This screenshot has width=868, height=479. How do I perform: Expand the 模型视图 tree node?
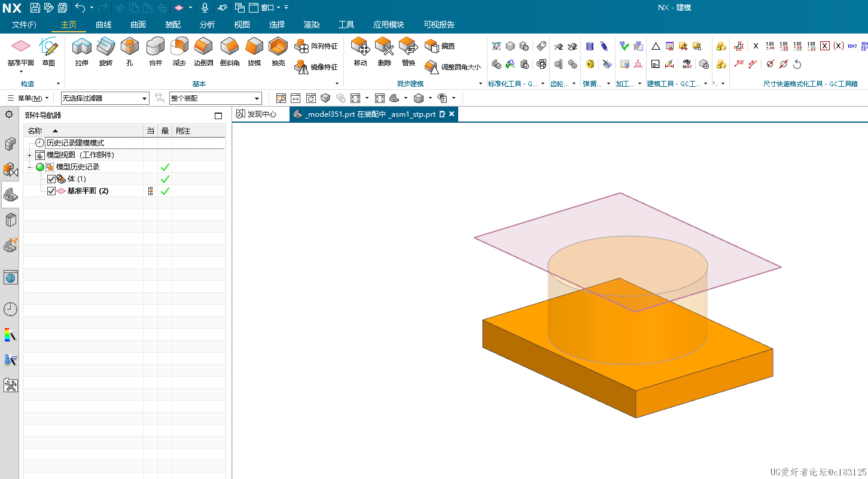click(29, 155)
